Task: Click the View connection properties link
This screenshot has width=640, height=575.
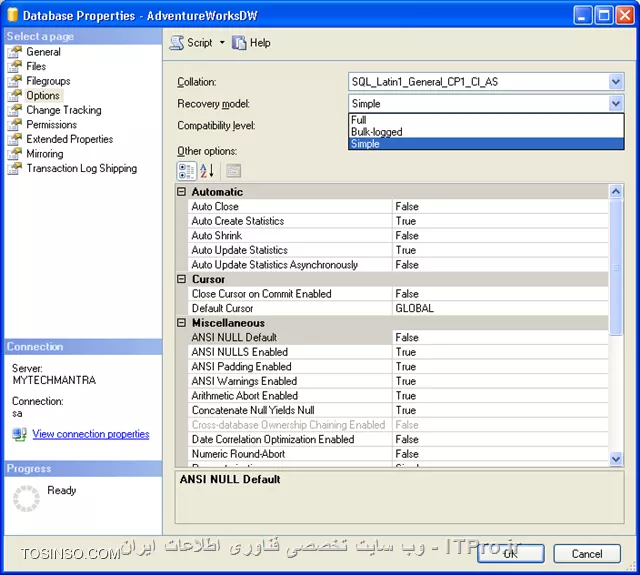Action: coord(91,434)
